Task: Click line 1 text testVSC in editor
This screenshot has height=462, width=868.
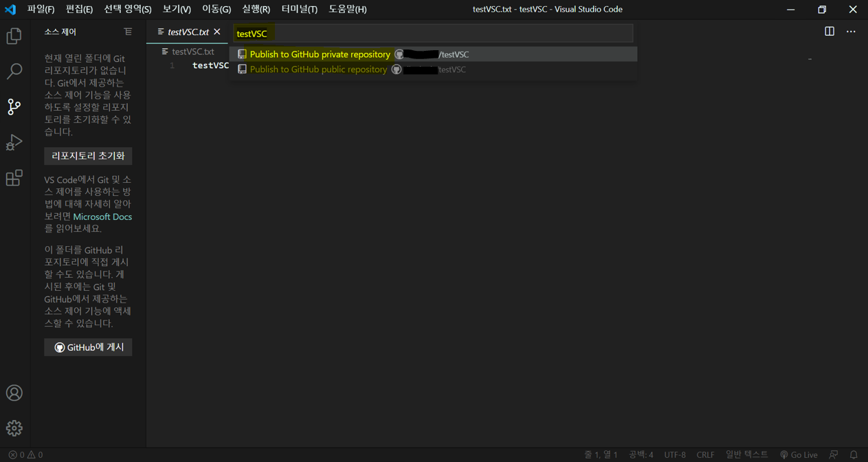Action: [210, 65]
